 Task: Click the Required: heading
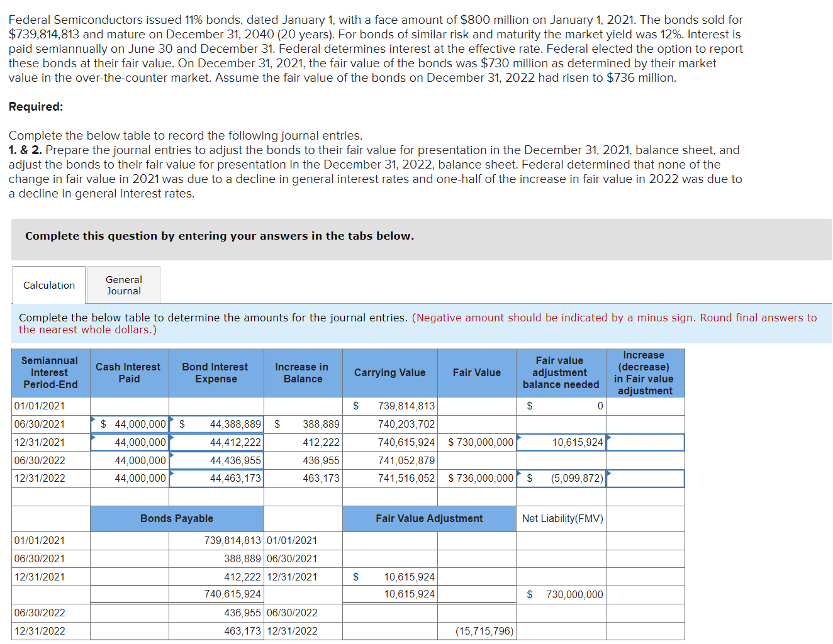[x=36, y=107]
